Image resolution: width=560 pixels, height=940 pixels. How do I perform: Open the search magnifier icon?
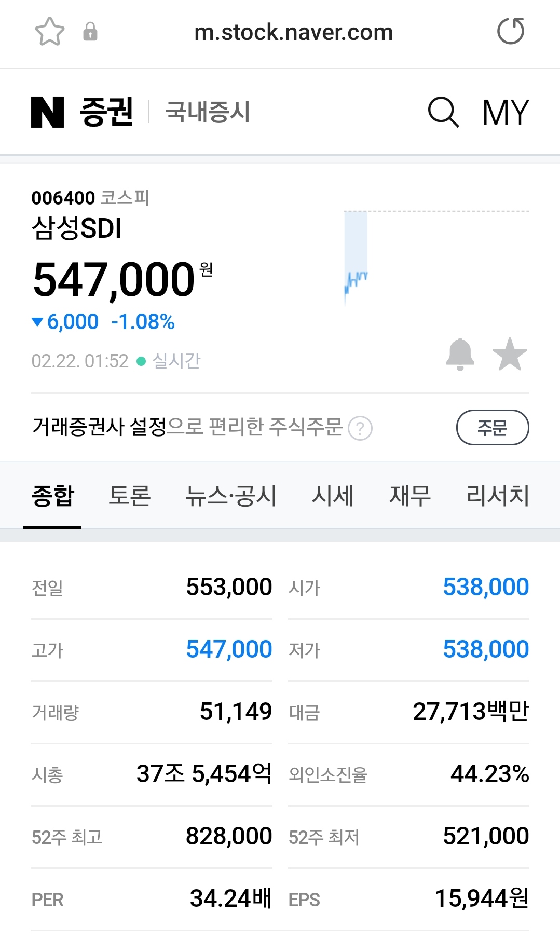pyautogui.click(x=443, y=112)
